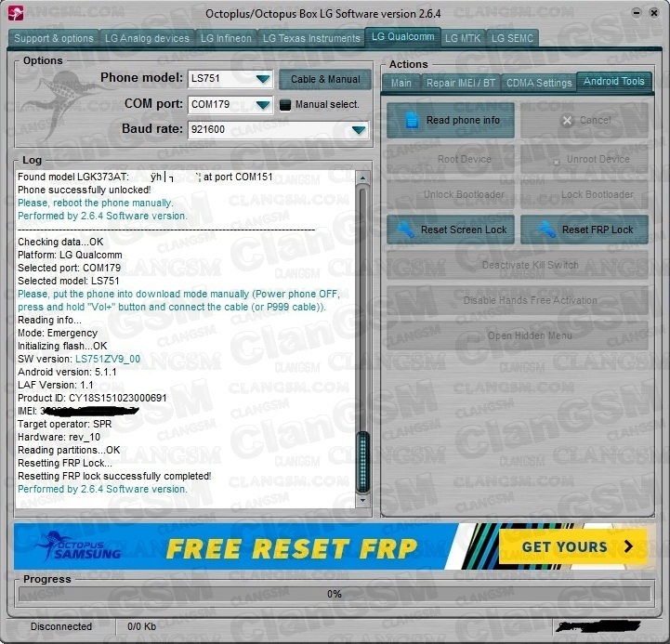This screenshot has height=644, width=670.
Task: Open the Baud rate dropdown arrow
Action: 358,130
